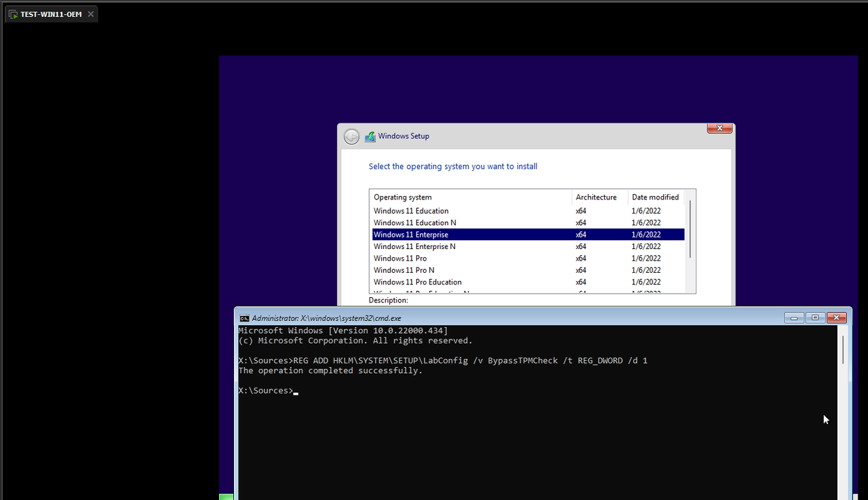Select the Windows 11 Pro row
Viewport: 868px width, 500px height.
point(528,258)
